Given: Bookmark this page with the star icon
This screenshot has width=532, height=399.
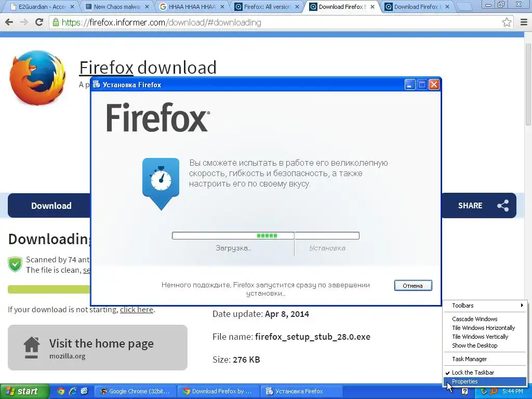Looking at the screenshot, I should click(x=507, y=22).
